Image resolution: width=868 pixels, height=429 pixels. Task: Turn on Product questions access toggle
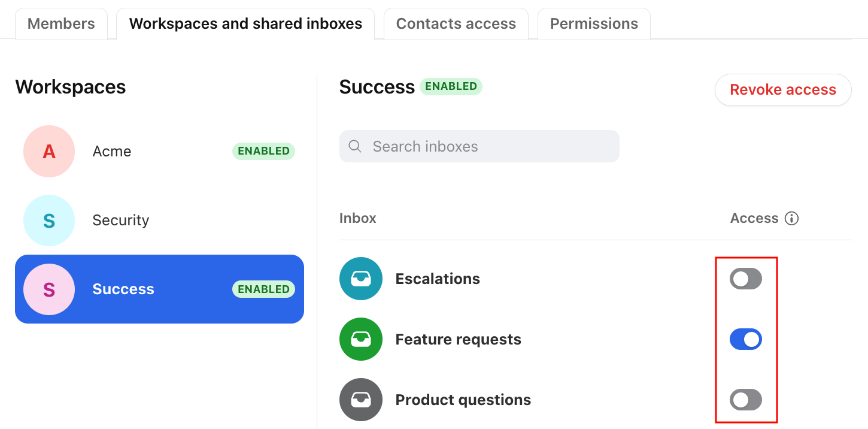tap(745, 400)
